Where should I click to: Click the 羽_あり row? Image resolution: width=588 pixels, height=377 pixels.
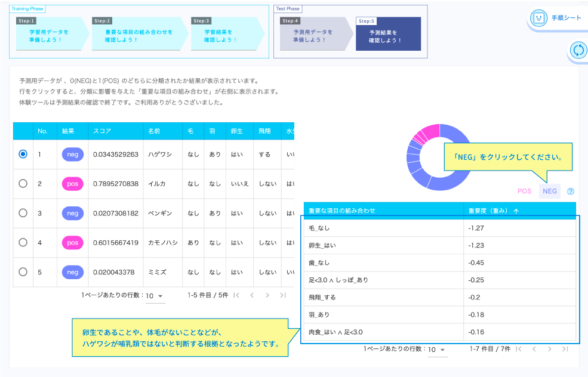pos(439,315)
